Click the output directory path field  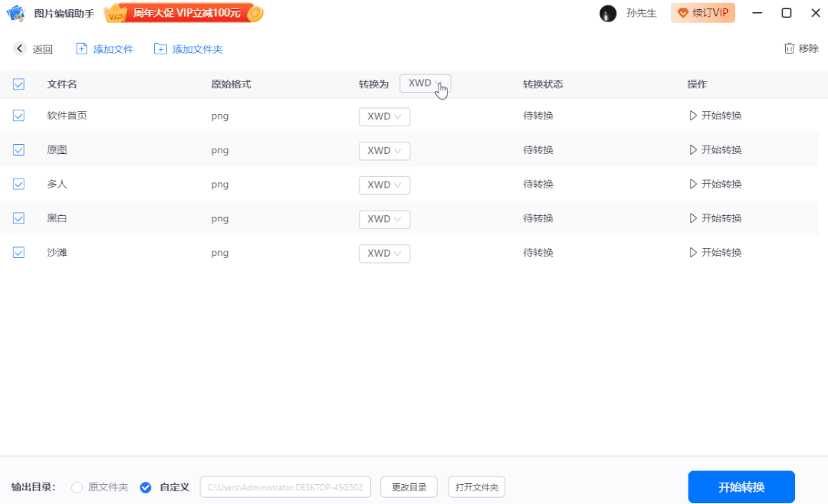285,487
